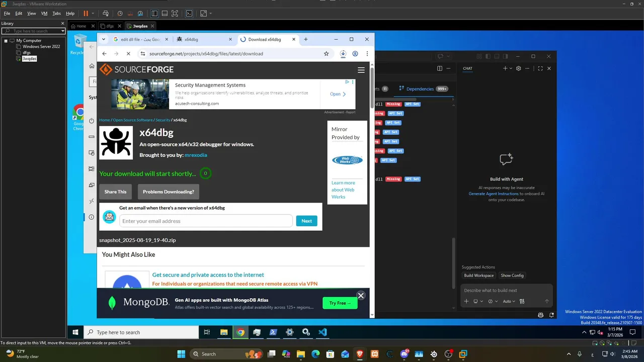This screenshot has height=362, width=644.
Task: Stop loading the page with X icon
Action: [128, 54]
